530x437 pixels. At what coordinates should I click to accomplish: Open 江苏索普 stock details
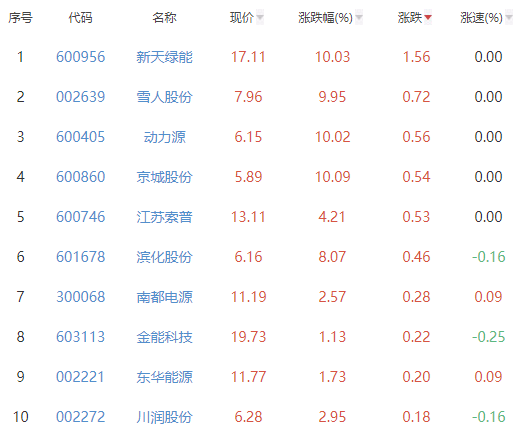[165, 217]
